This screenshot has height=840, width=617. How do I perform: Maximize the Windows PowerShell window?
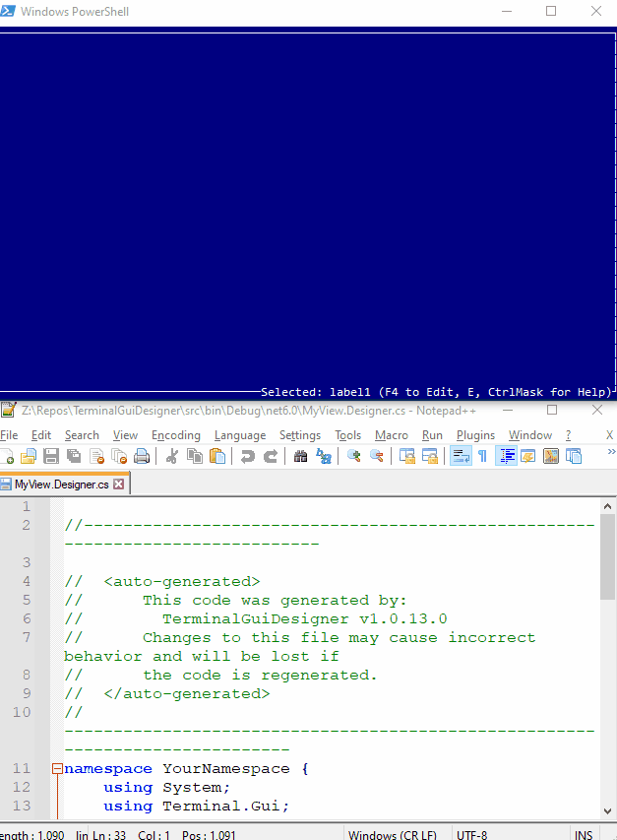(551, 11)
